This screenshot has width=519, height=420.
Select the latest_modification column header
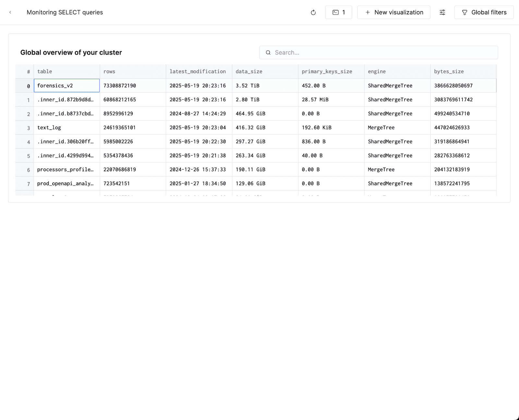[198, 71]
